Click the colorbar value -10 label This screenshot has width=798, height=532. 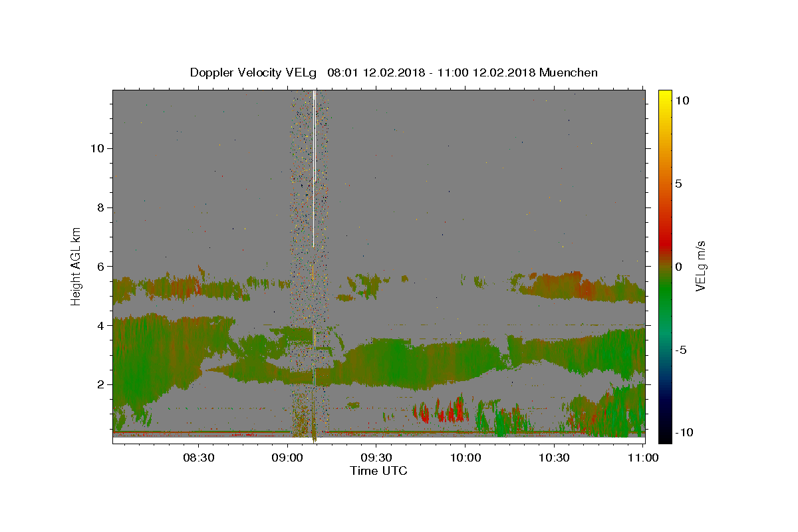click(684, 432)
